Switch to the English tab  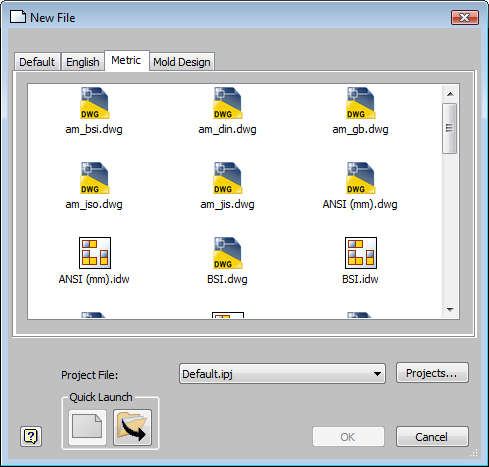[83, 62]
